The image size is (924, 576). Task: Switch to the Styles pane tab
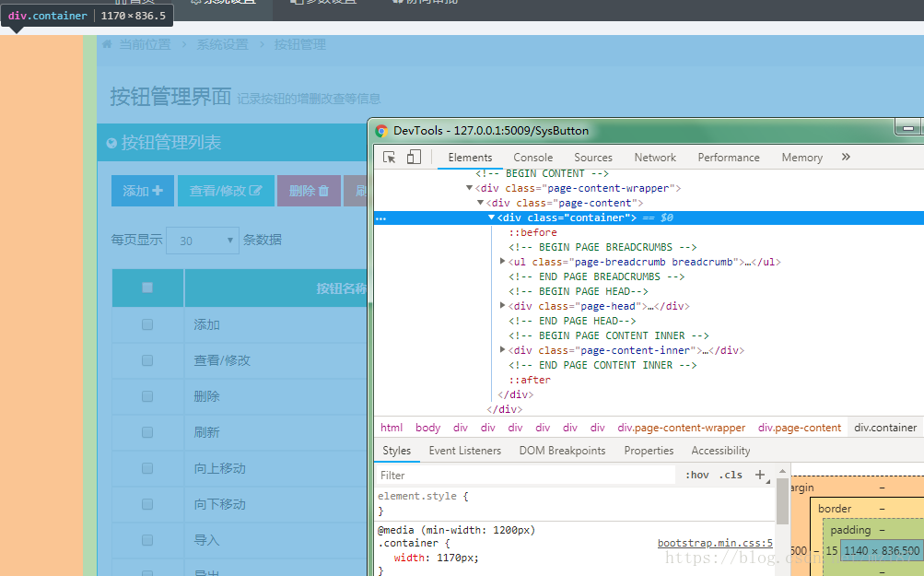click(396, 451)
